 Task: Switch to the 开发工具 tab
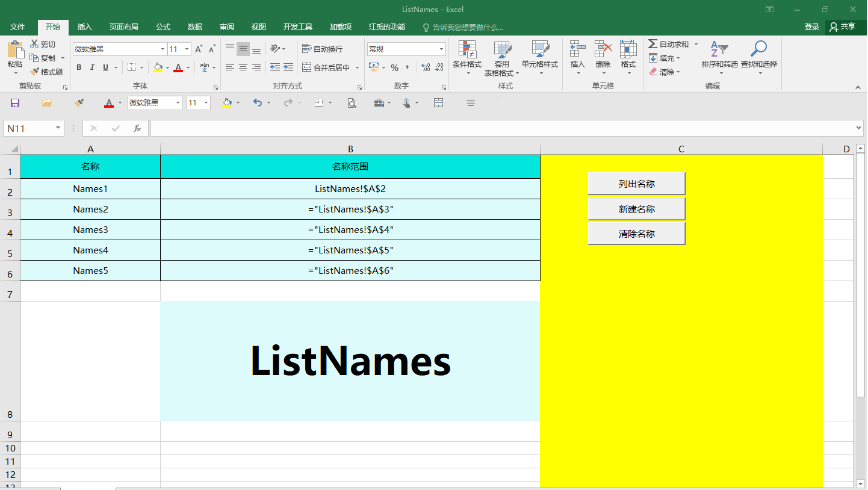[x=298, y=27]
